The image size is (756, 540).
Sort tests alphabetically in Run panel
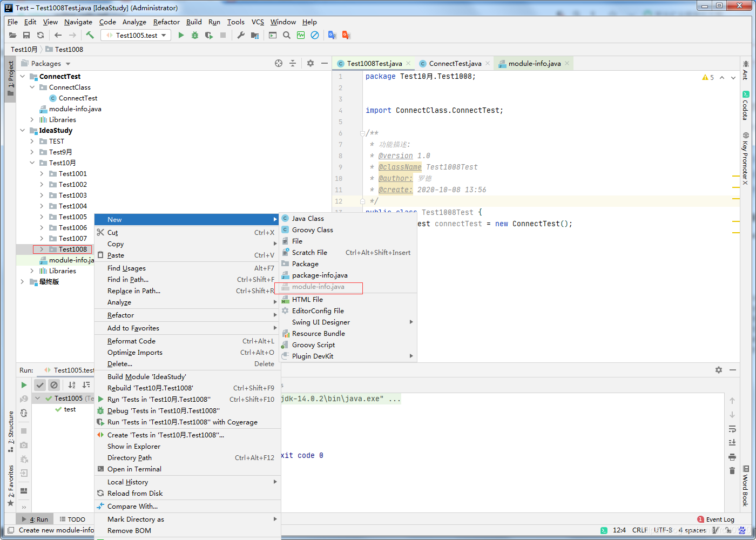tap(72, 385)
